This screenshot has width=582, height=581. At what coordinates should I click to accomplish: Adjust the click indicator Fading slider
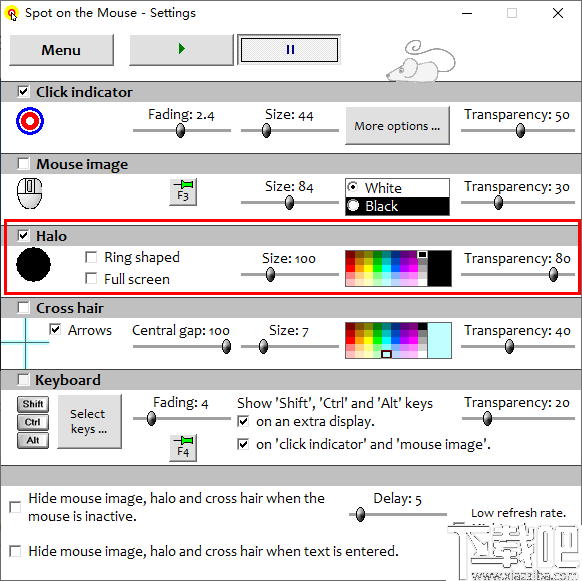pyautogui.click(x=182, y=130)
